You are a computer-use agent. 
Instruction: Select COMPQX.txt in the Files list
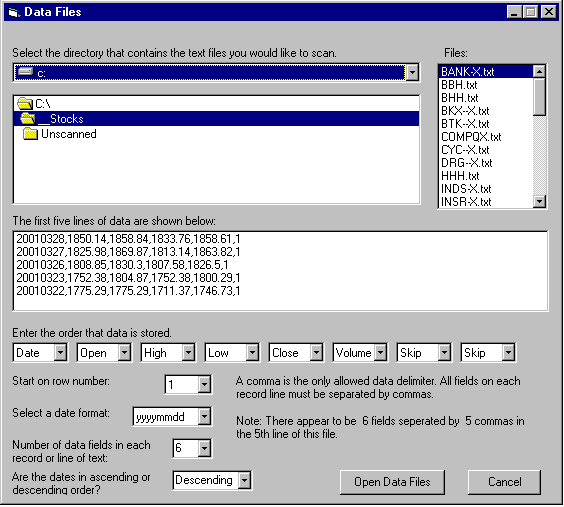471,137
